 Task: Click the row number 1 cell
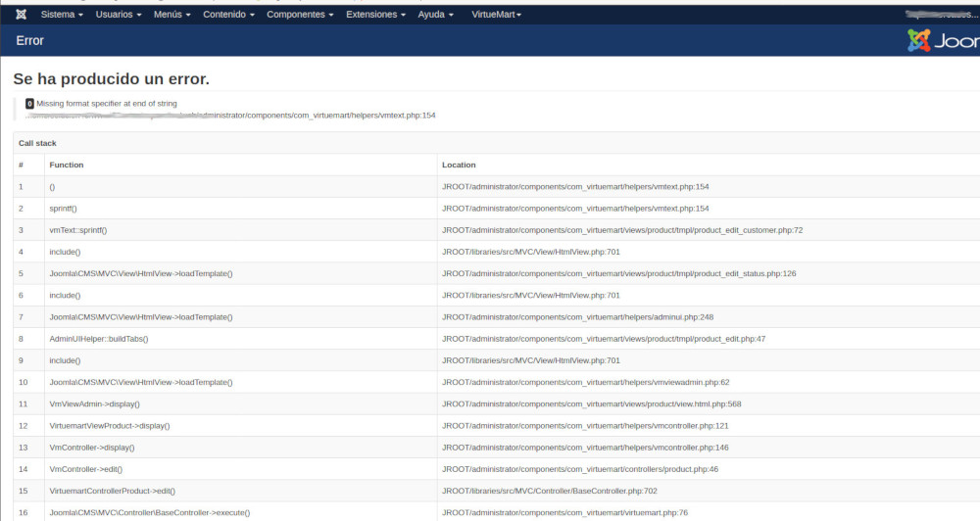pos(28,187)
